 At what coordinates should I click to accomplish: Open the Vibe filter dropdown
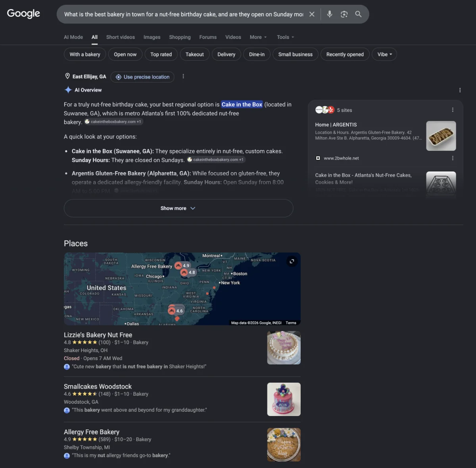[x=384, y=54]
